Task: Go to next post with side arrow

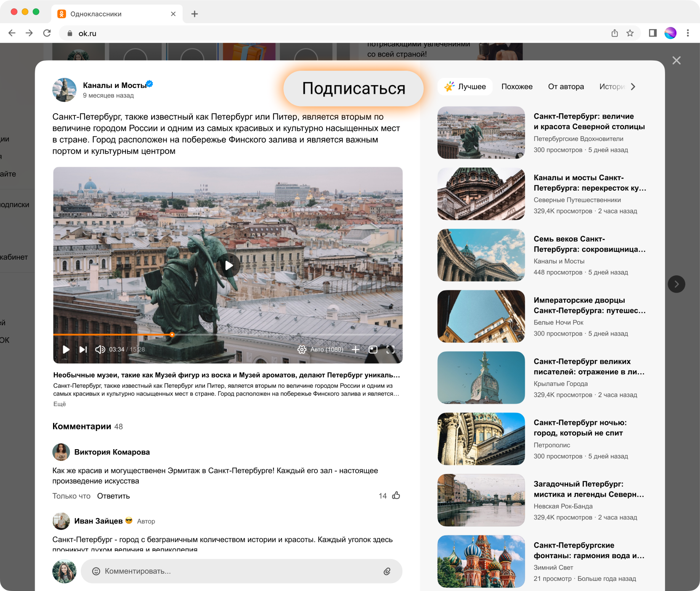Action: pos(676,284)
